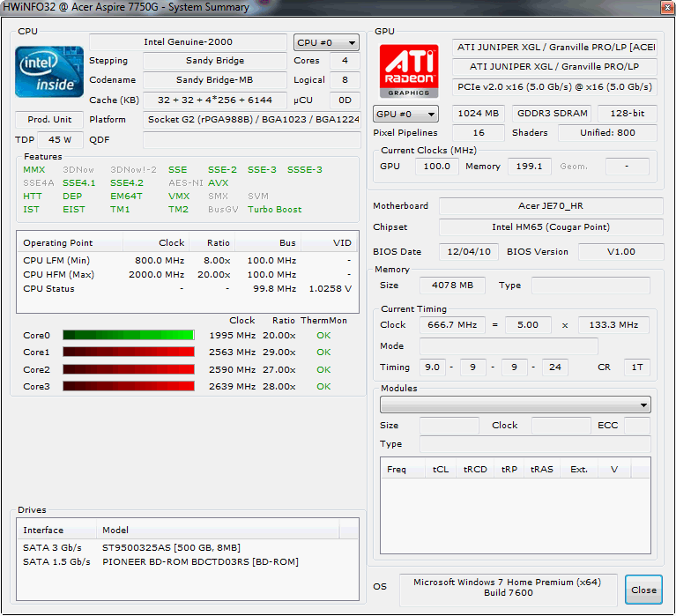The height and width of the screenshot is (616, 676).
Task: Click the Intel inside logo
Action: (x=49, y=71)
